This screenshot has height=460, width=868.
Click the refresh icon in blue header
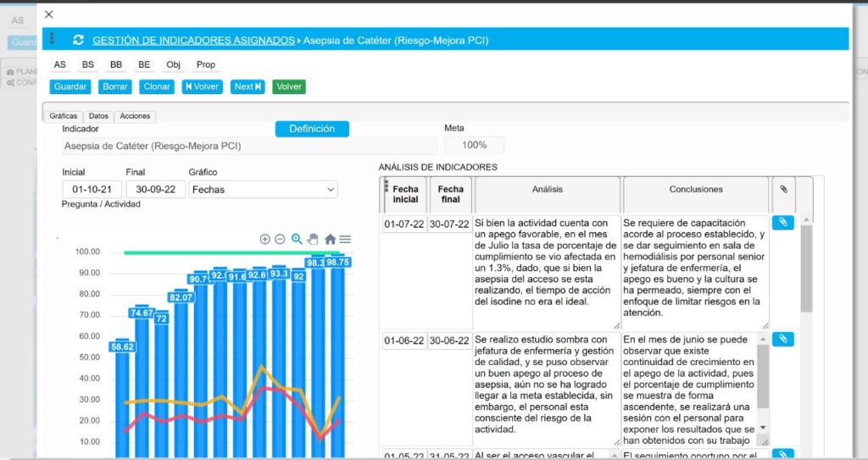pyautogui.click(x=79, y=40)
